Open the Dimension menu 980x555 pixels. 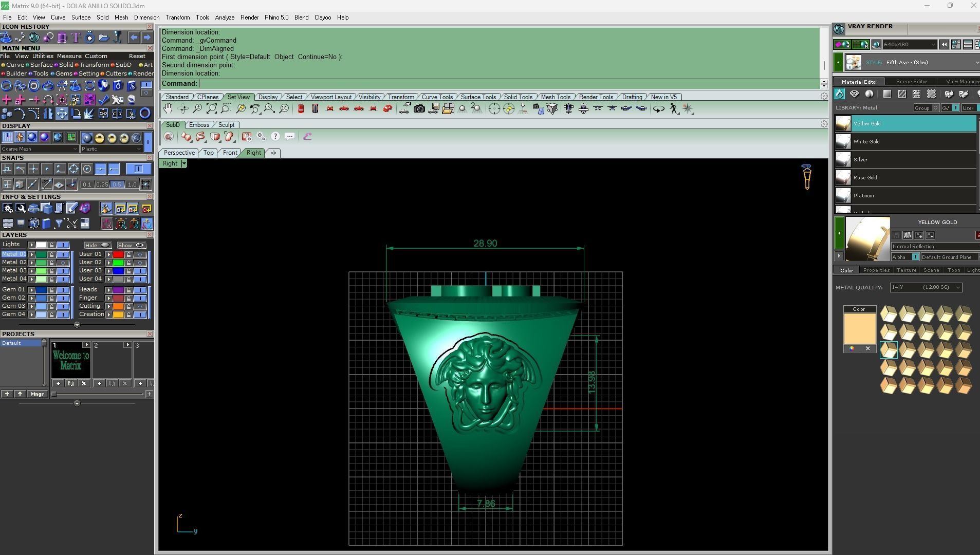pyautogui.click(x=146, y=17)
